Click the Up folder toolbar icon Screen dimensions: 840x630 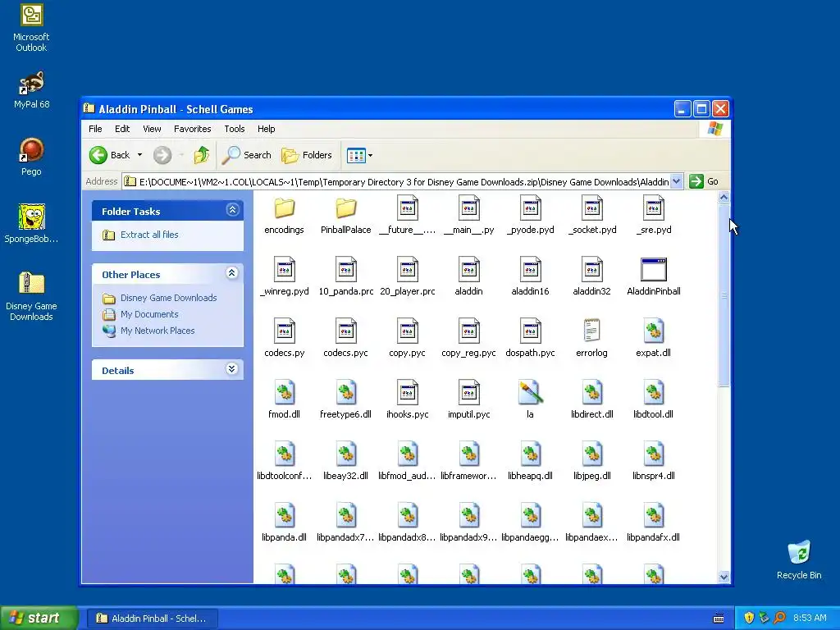tap(202, 155)
